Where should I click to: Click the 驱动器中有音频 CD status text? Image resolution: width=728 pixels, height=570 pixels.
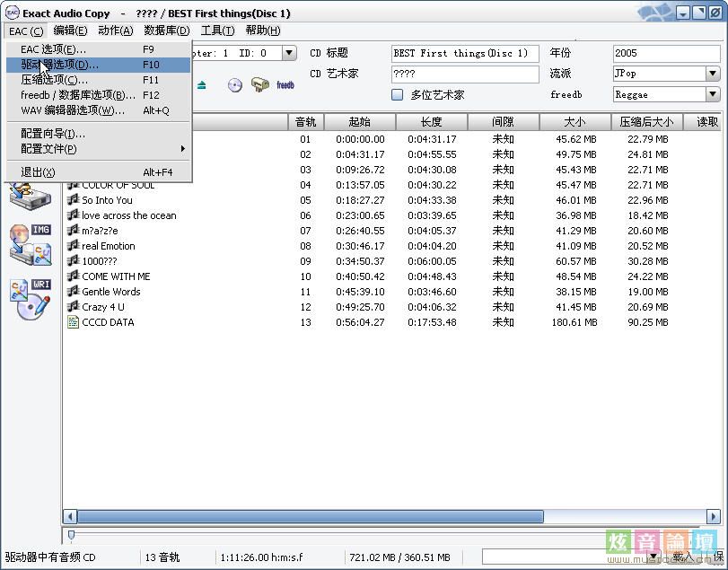pyautogui.click(x=50, y=557)
